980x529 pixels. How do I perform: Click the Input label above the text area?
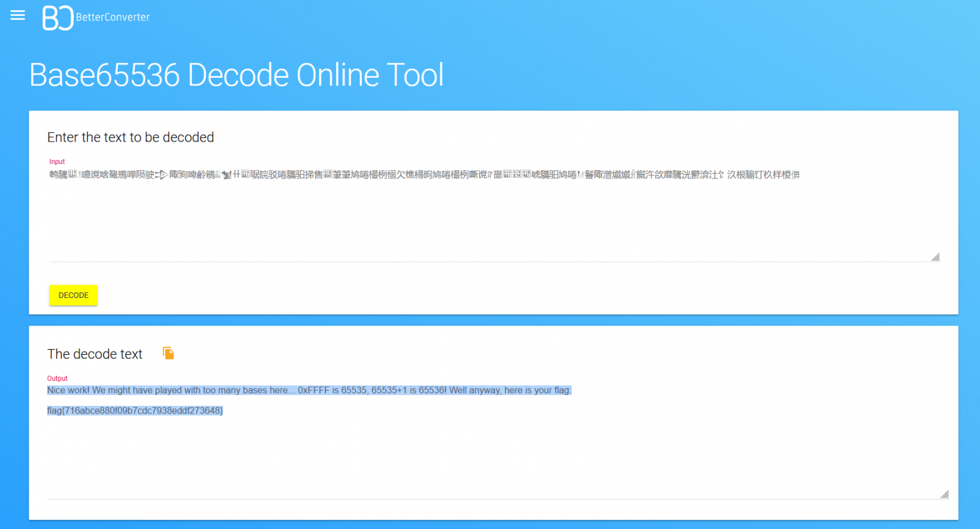(x=57, y=161)
